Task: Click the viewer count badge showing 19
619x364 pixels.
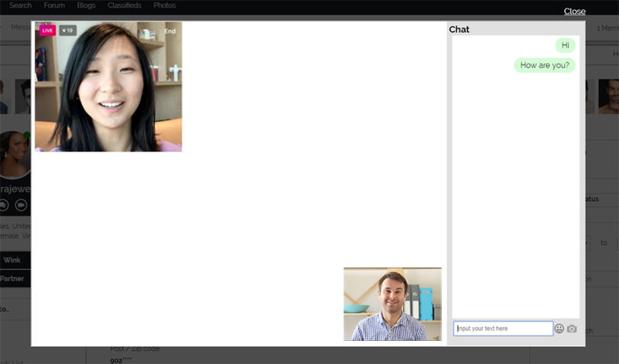Action: pos(67,30)
